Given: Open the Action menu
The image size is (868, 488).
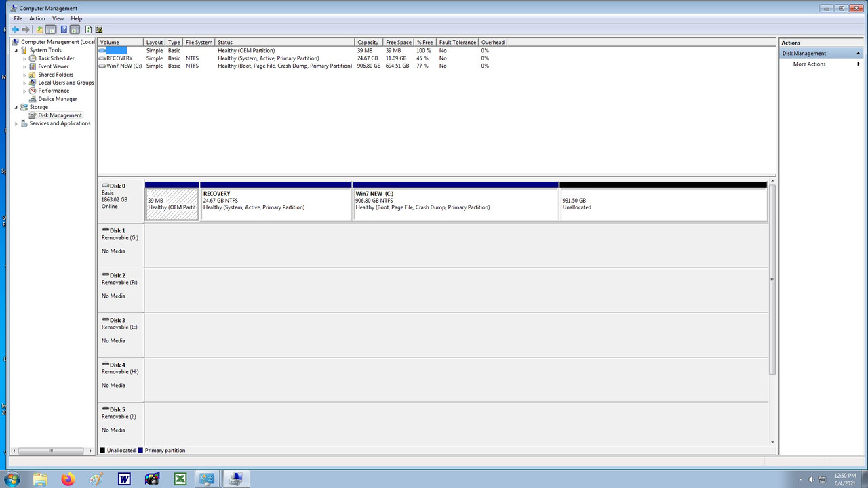Looking at the screenshot, I should click(37, 18).
